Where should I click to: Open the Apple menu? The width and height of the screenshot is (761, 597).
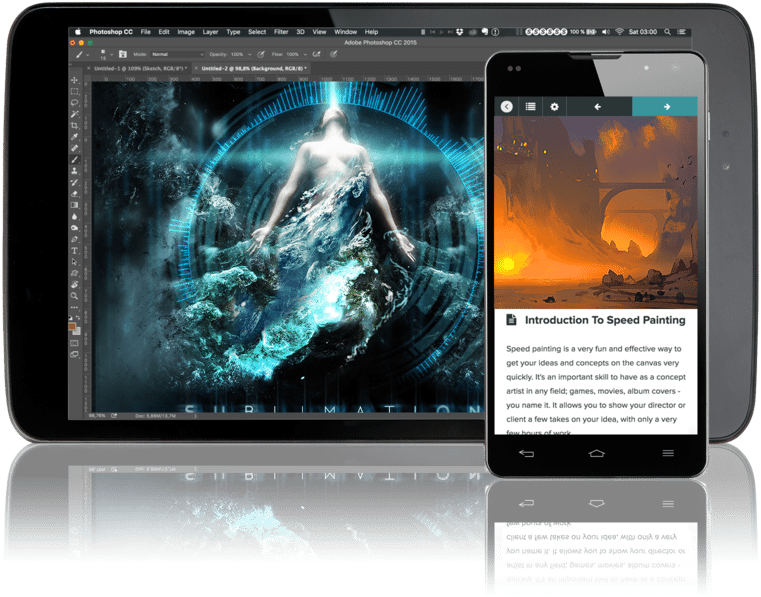pos(78,32)
